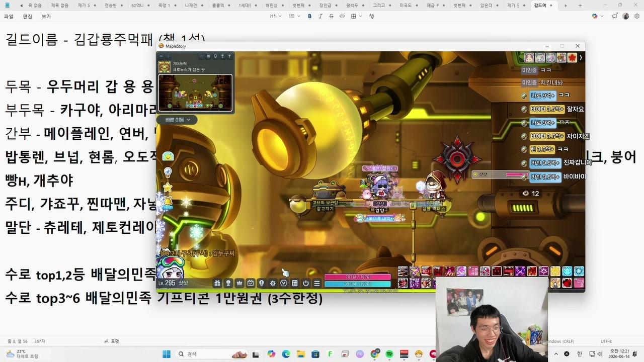Open Microsoft Edge from the taskbar

coord(286,354)
